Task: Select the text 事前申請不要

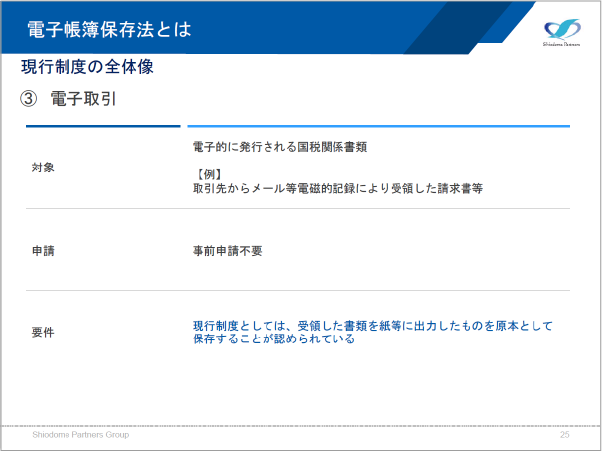Action: [228, 251]
